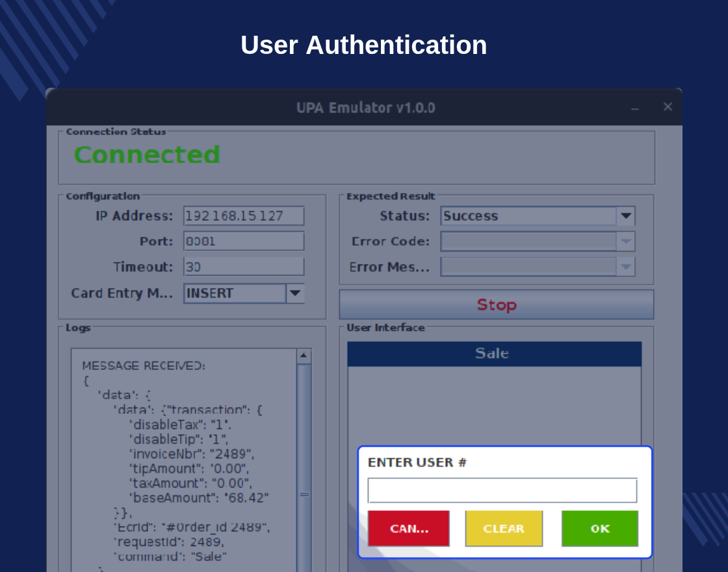Click the Error Message combo box field
The width and height of the screenshot is (728, 572).
point(528,267)
